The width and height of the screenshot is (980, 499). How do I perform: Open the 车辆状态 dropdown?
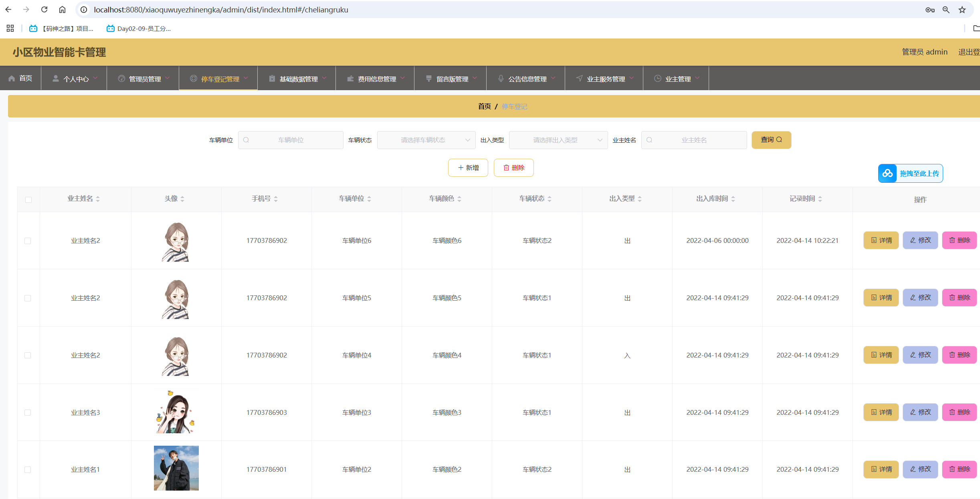coord(426,140)
